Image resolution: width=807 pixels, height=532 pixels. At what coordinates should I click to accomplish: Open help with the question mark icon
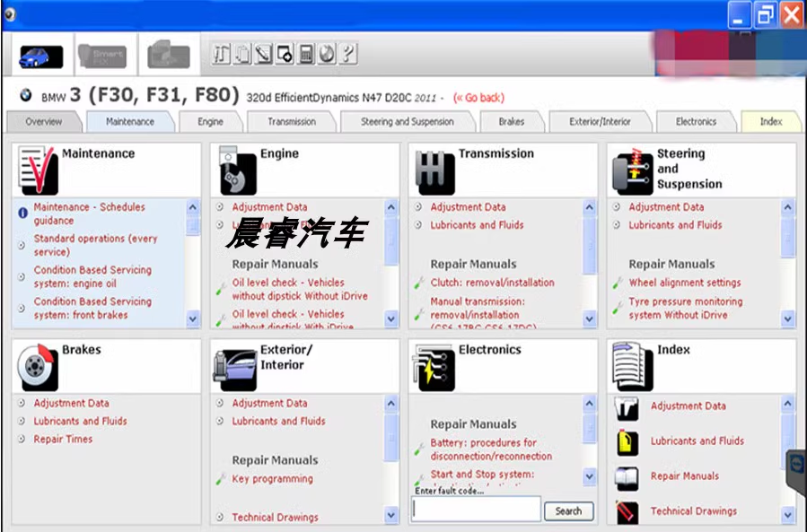tap(348, 54)
